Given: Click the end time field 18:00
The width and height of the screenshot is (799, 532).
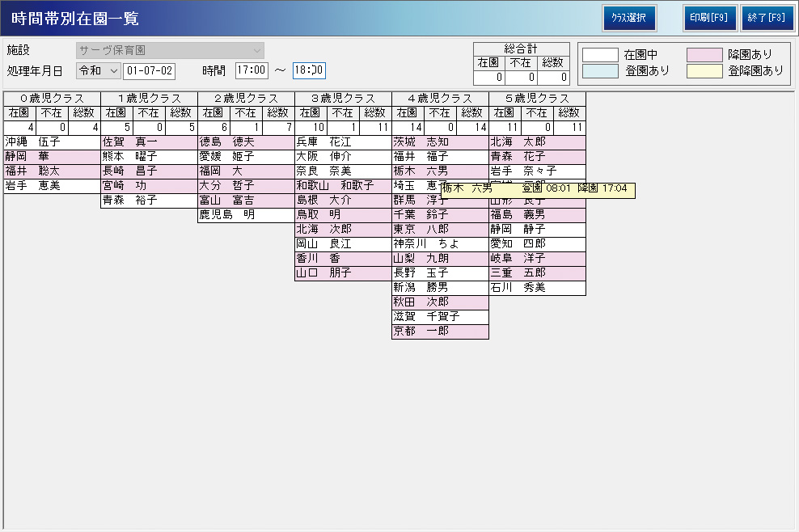Looking at the screenshot, I should point(309,70).
